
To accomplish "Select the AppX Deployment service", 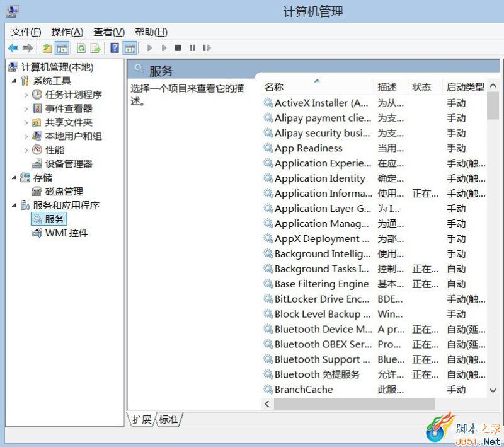I will [374, 239].
